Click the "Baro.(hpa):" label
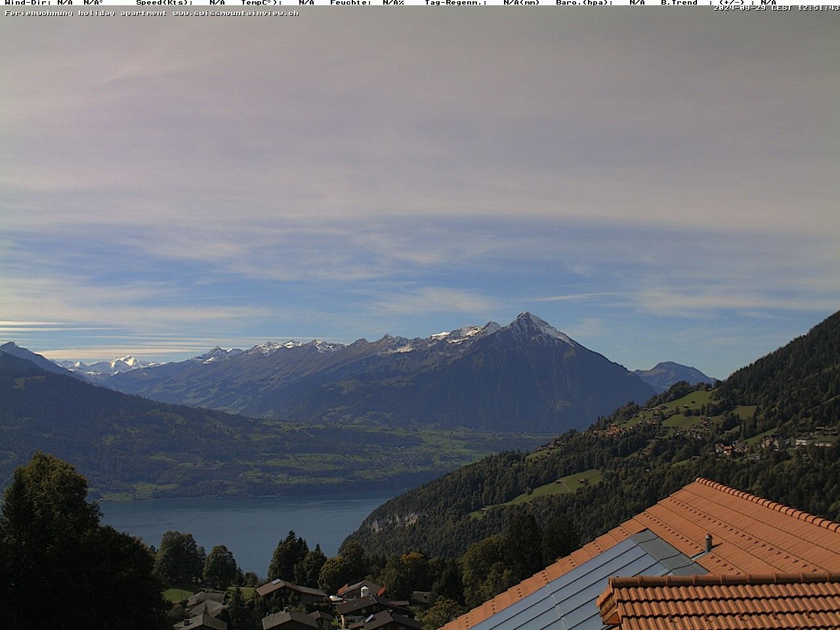This screenshot has width=840, height=630. [x=584, y=3]
